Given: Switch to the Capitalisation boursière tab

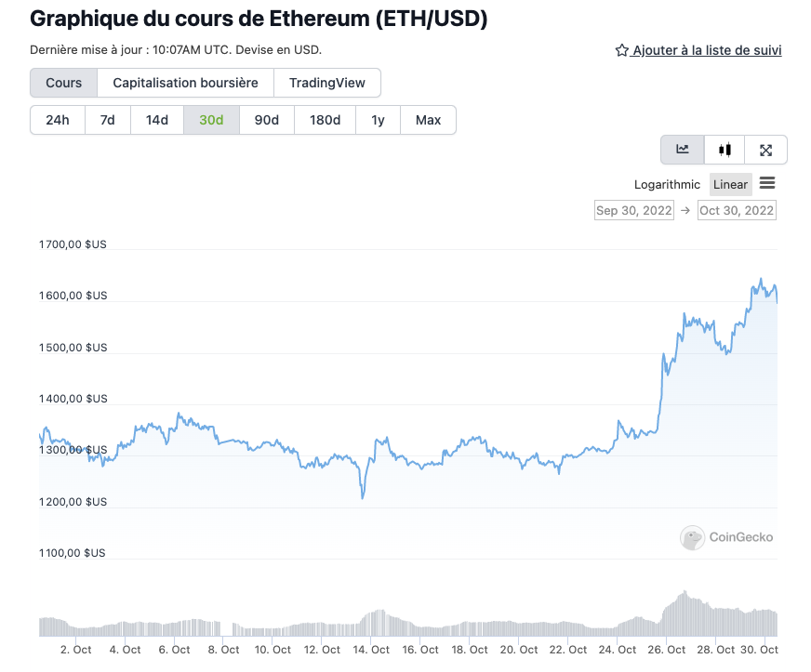Looking at the screenshot, I should pyautogui.click(x=185, y=83).
